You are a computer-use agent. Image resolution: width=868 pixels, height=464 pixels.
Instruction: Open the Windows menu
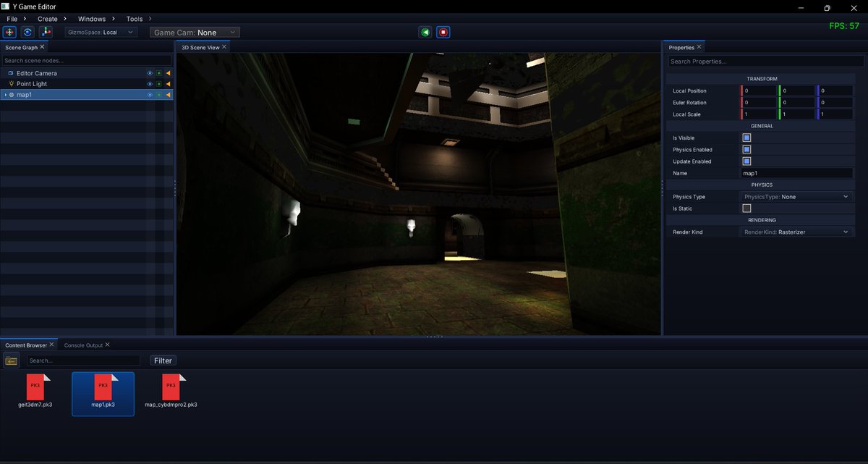[x=92, y=19]
